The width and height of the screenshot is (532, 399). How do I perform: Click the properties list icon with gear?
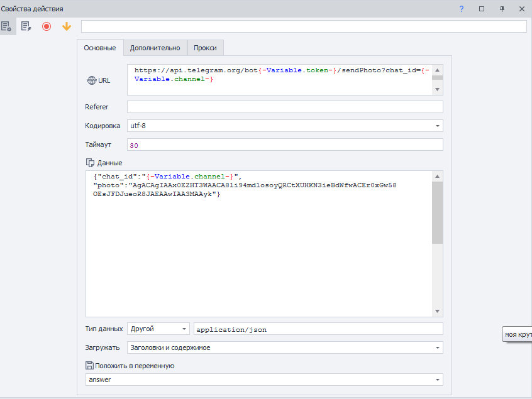click(8, 26)
